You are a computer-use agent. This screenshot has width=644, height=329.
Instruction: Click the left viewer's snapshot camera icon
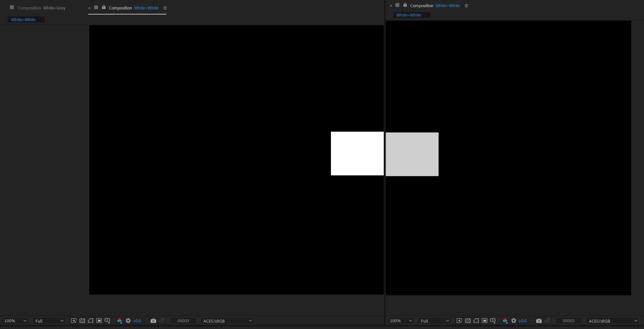[x=153, y=321]
